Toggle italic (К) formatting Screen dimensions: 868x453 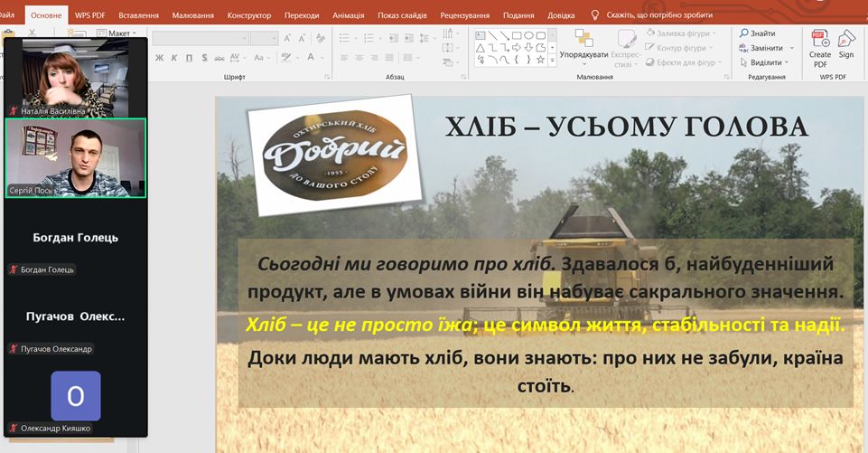(174, 58)
